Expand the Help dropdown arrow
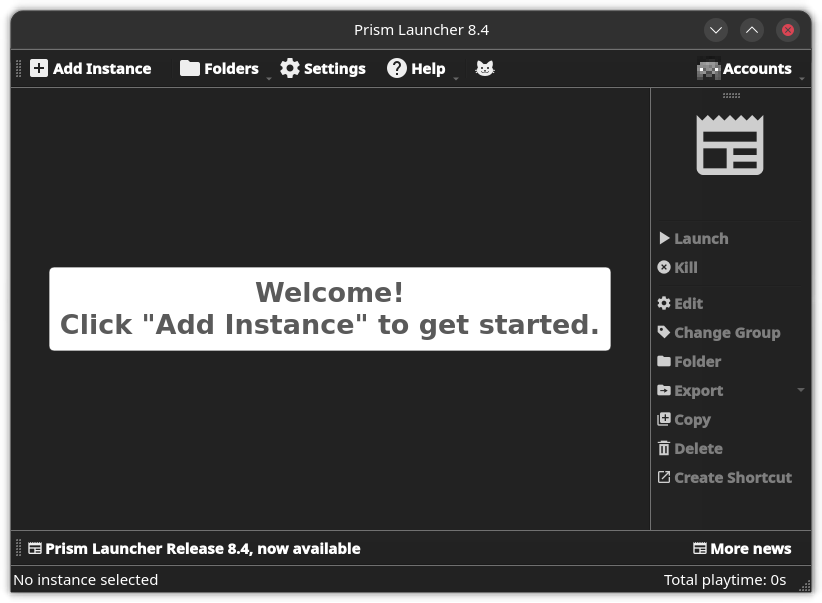Image resolution: width=822 pixels, height=603 pixels. tap(456, 78)
